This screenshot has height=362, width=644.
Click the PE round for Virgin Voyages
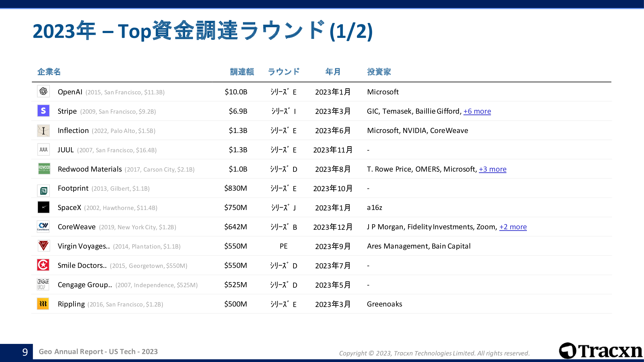(x=283, y=246)
